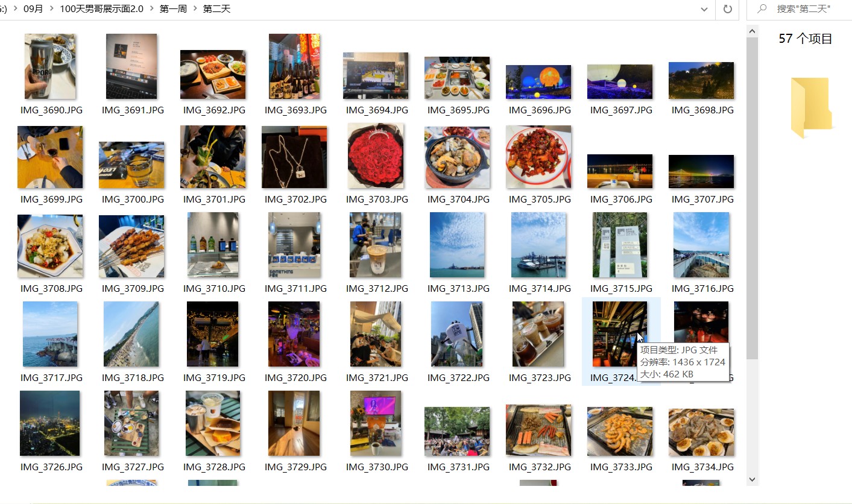
Task: Select IMG_3716.JPG thumbnail
Action: pos(701,245)
